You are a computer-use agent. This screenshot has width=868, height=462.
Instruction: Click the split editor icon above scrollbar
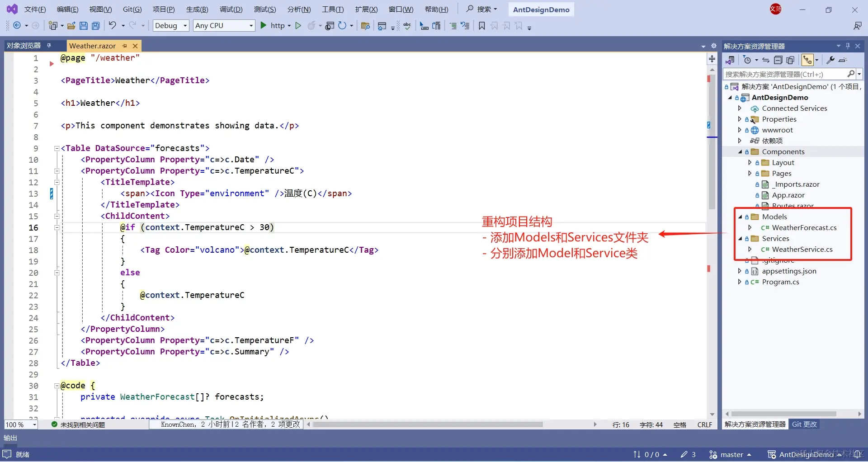click(x=712, y=59)
